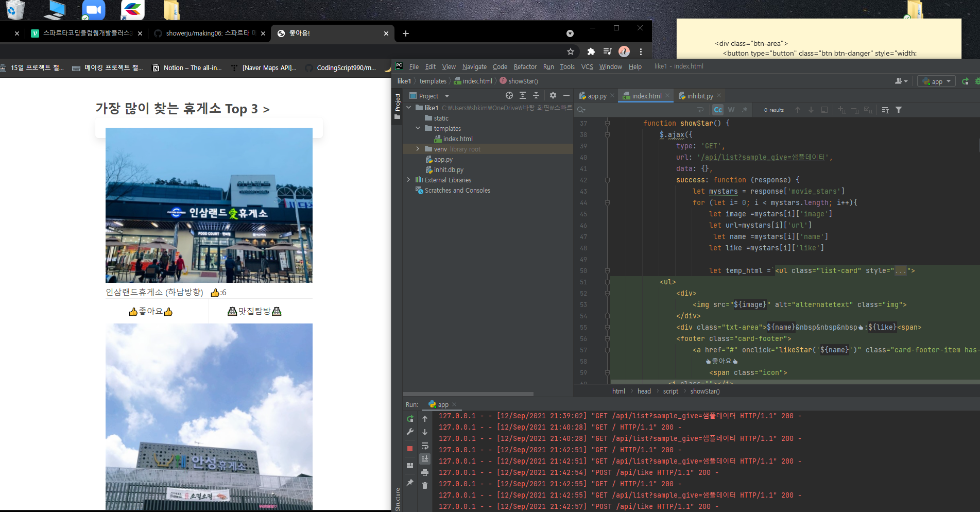Screen dimensions: 980x512
Task: Toggle the Structure side tool window
Action: click(x=397, y=499)
